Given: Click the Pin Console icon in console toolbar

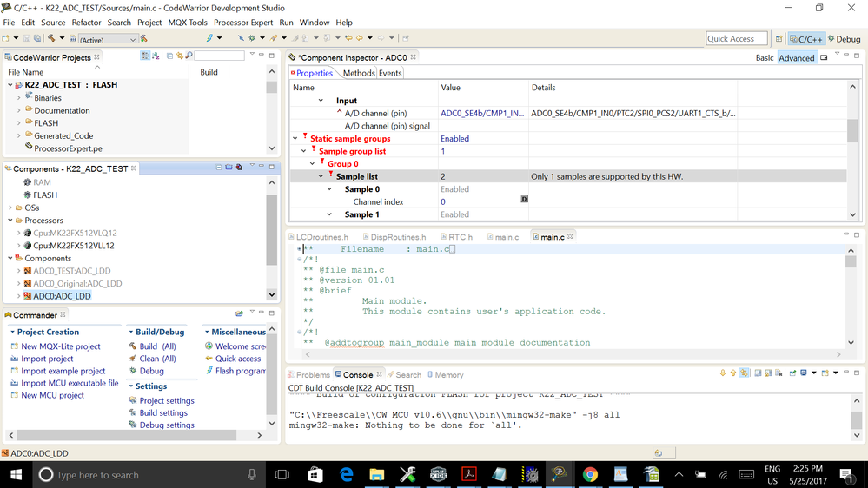Looking at the screenshot, I should click(x=792, y=373).
